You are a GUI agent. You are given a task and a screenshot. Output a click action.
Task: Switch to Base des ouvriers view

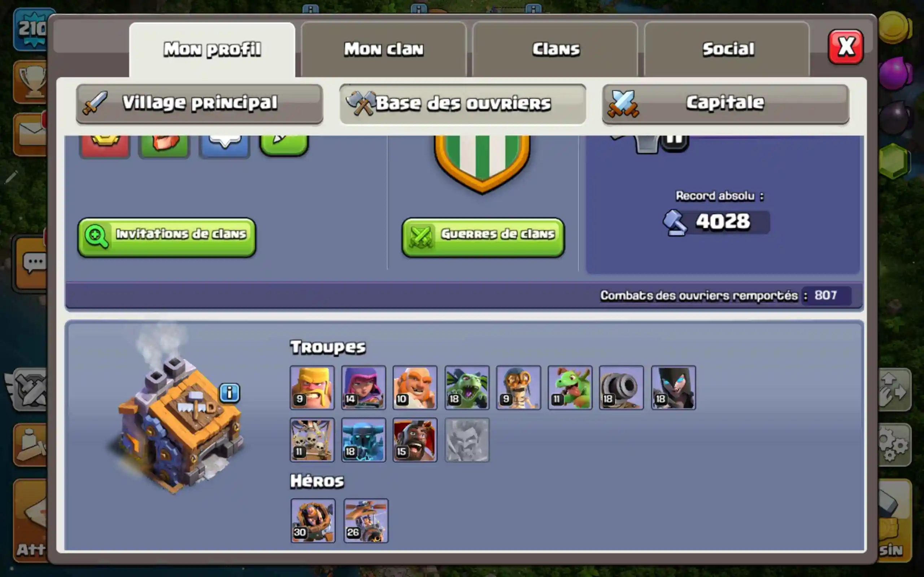click(462, 104)
